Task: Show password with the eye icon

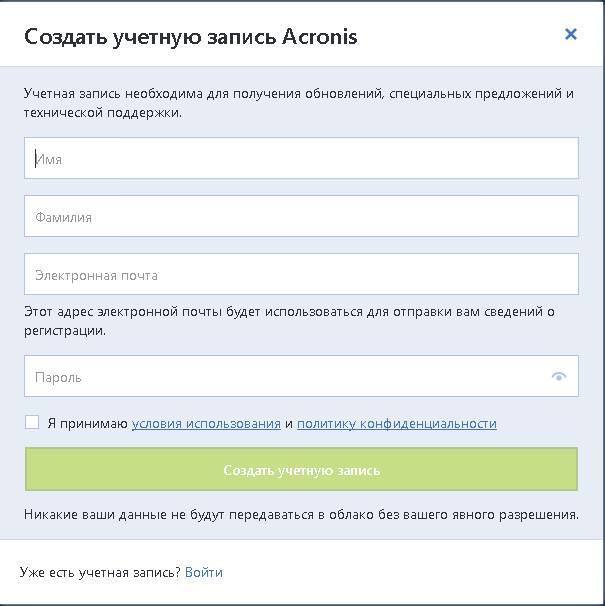Action: (x=559, y=376)
